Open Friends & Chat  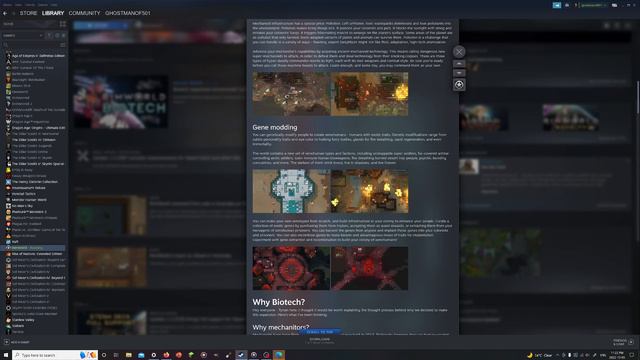pos(623,342)
